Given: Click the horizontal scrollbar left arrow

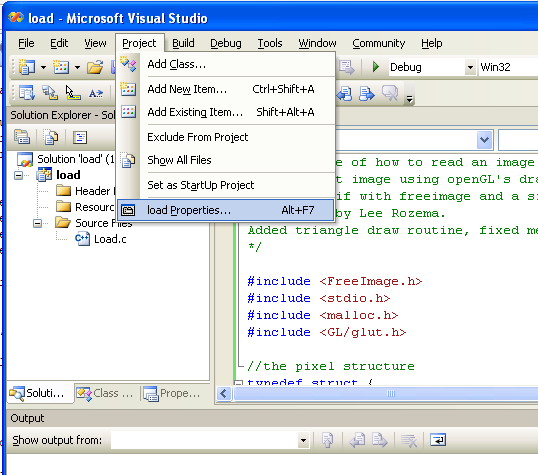Looking at the screenshot, I should coord(224,393).
